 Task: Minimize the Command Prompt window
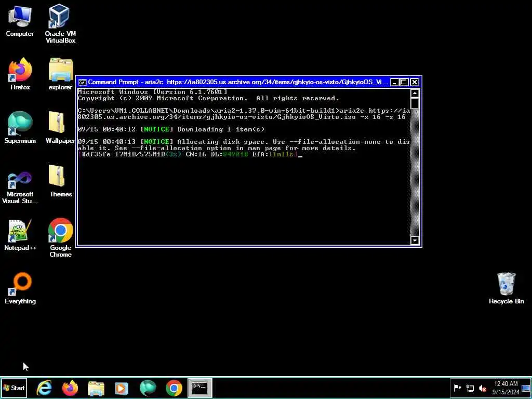(x=395, y=82)
